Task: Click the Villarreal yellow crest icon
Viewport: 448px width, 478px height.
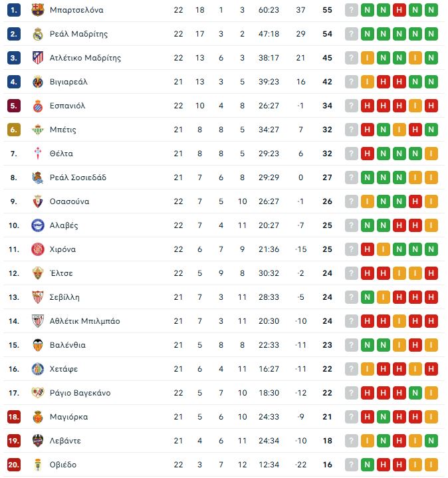Action: pos(37,82)
